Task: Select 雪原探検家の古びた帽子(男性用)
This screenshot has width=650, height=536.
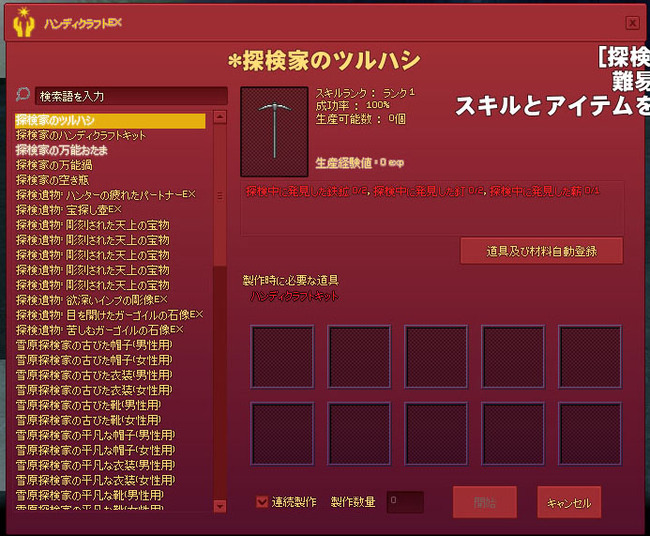Action: tap(94, 345)
